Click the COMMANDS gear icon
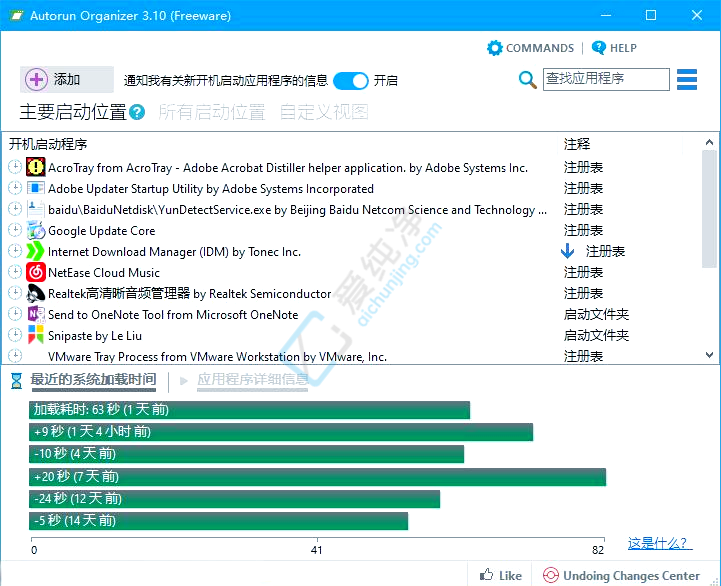The image size is (721, 586). point(495,48)
